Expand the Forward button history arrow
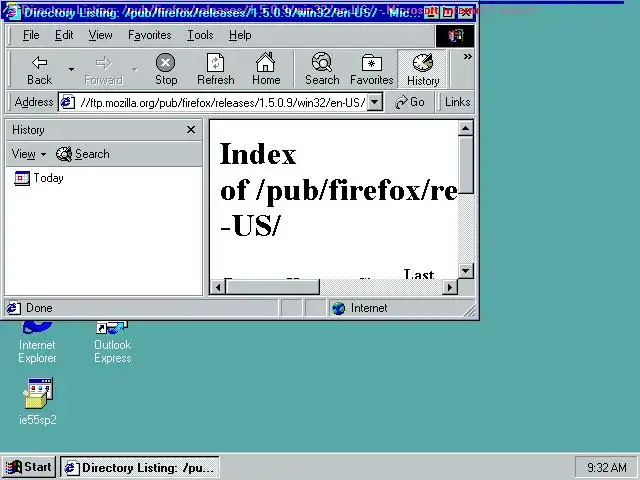 135,69
